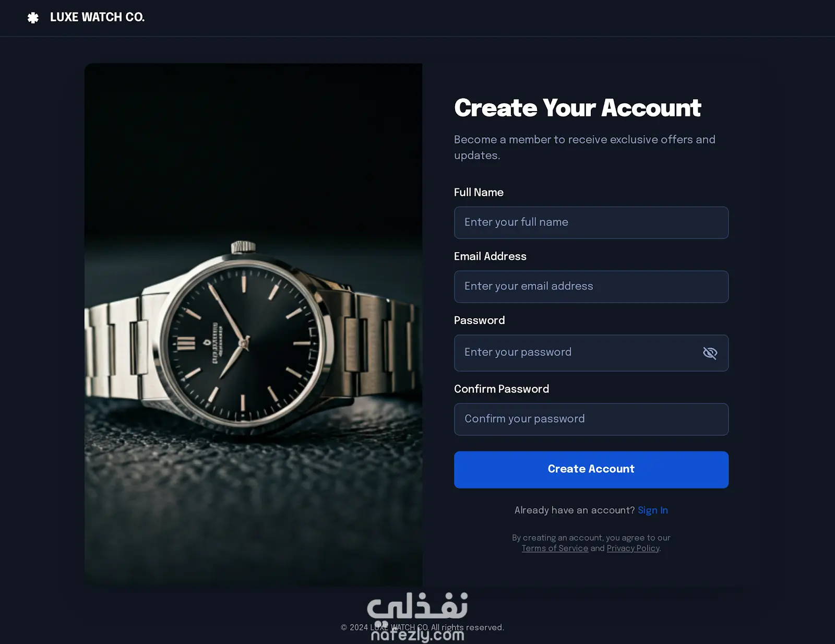Select the Email Address input field
The image size is (835, 644).
click(x=591, y=287)
